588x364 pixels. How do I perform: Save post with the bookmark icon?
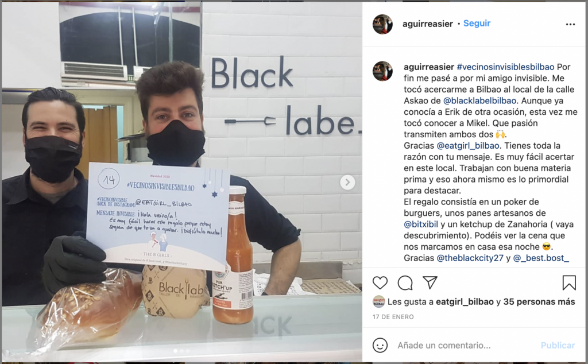pos(569,282)
